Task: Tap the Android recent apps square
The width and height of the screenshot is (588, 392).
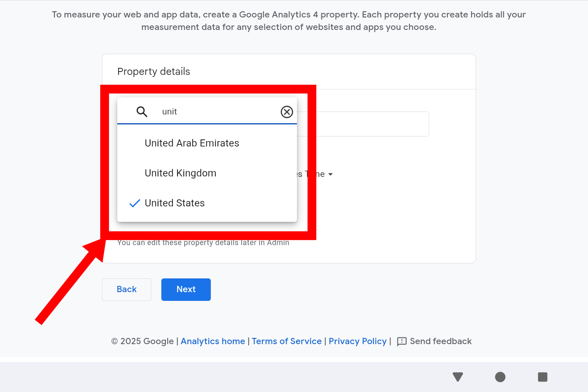Action: click(543, 377)
